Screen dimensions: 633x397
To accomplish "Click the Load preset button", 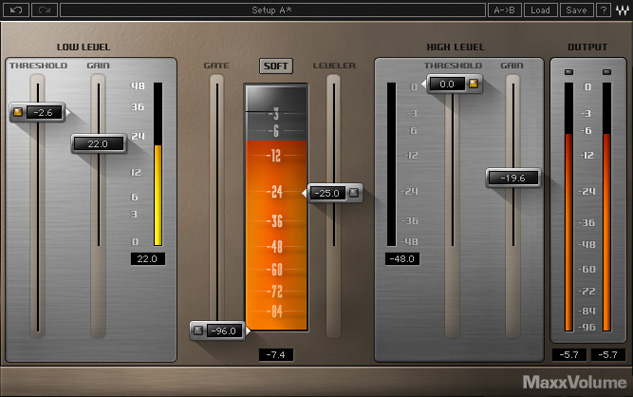I will coord(541,10).
